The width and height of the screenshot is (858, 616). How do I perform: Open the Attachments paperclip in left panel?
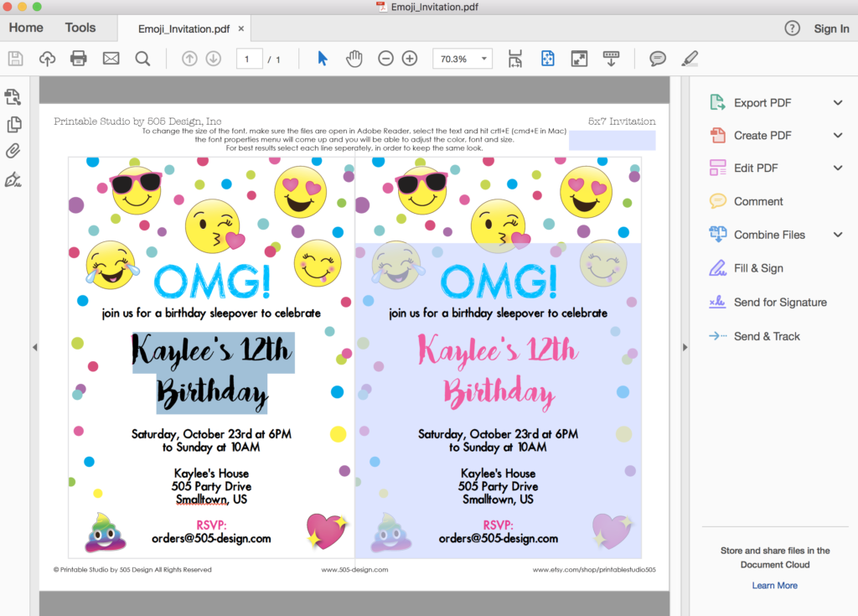click(x=13, y=151)
